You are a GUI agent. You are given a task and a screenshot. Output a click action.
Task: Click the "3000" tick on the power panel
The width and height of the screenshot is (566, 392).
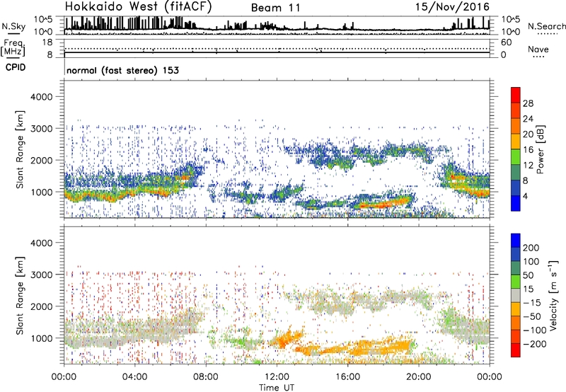(41, 129)
